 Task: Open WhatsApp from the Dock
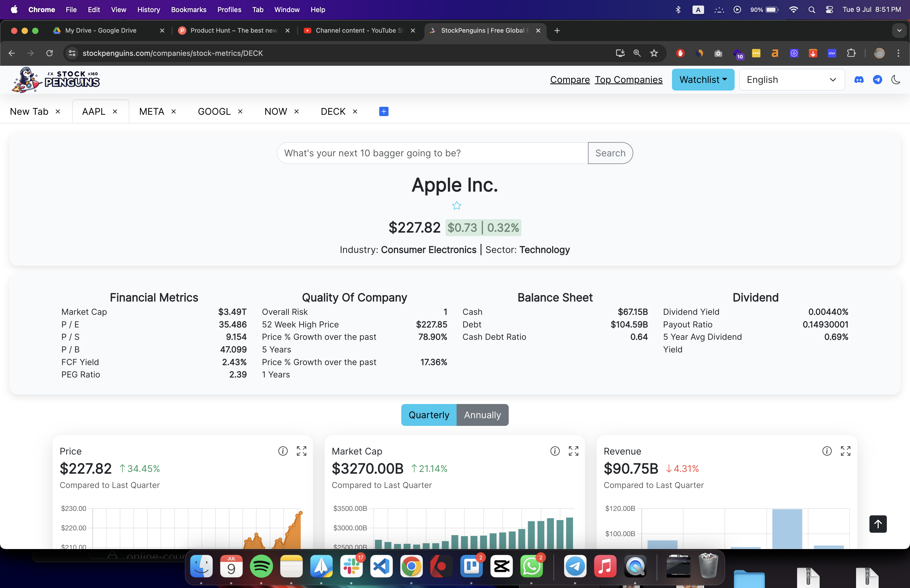(531, 566)
